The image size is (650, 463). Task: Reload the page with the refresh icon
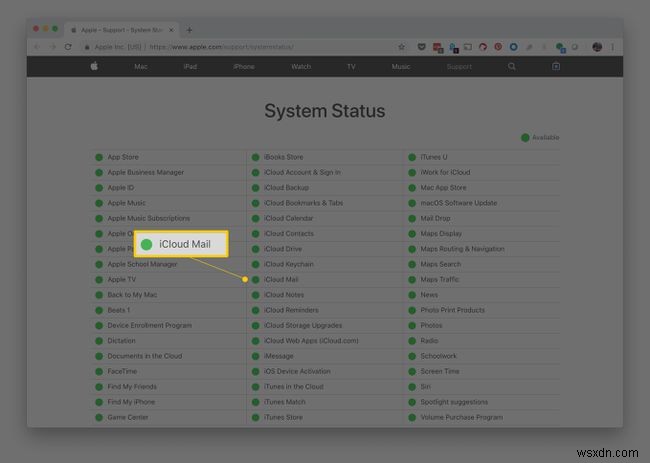[x=68, y=47]
